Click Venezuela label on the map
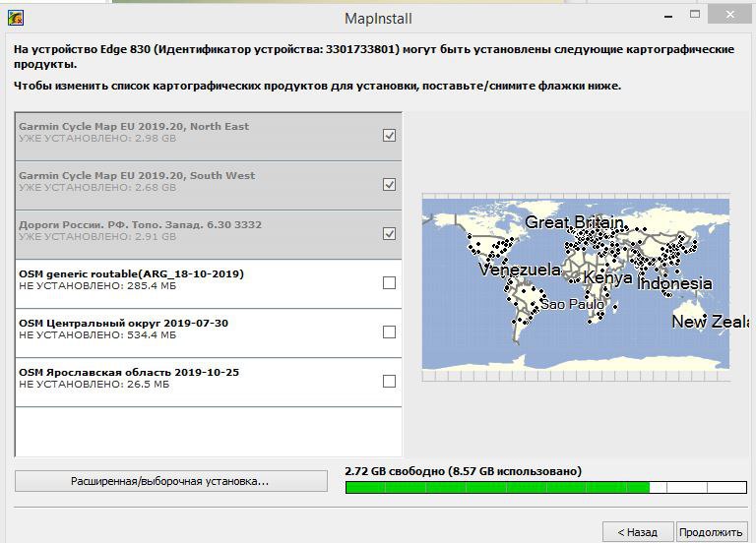 (x=520, y=270)
